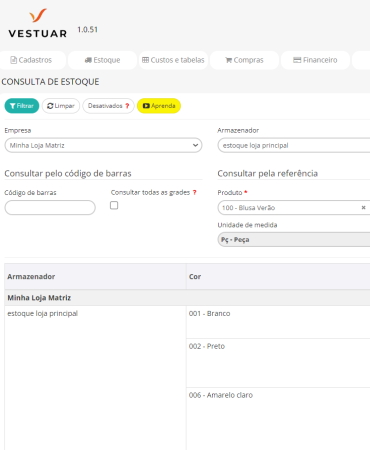Click the Vestuar logo

[38, 23]
